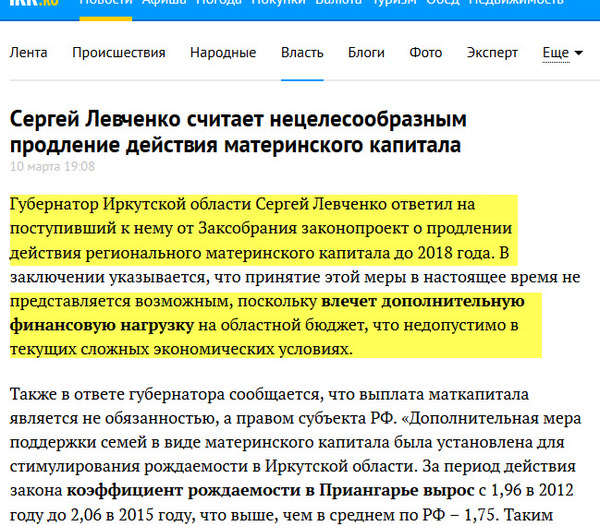Viewport: 600px width, 526px height.
Task: Open the Новости section
Action: coord(105,5)
